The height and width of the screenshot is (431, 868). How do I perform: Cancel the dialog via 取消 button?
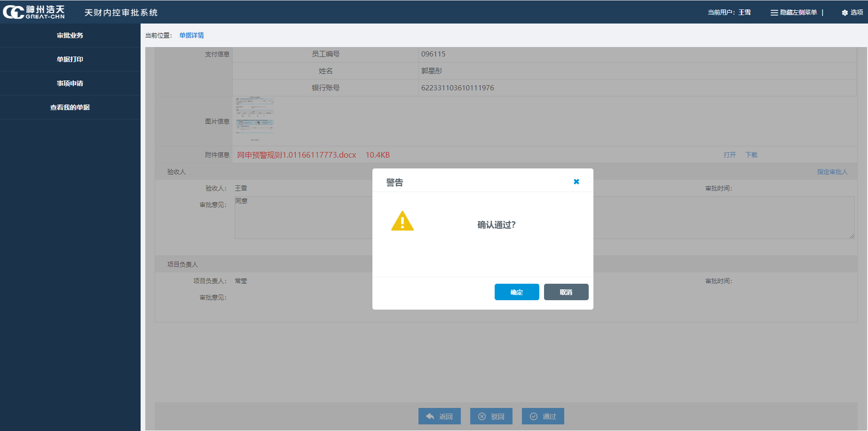pos(566,292)
